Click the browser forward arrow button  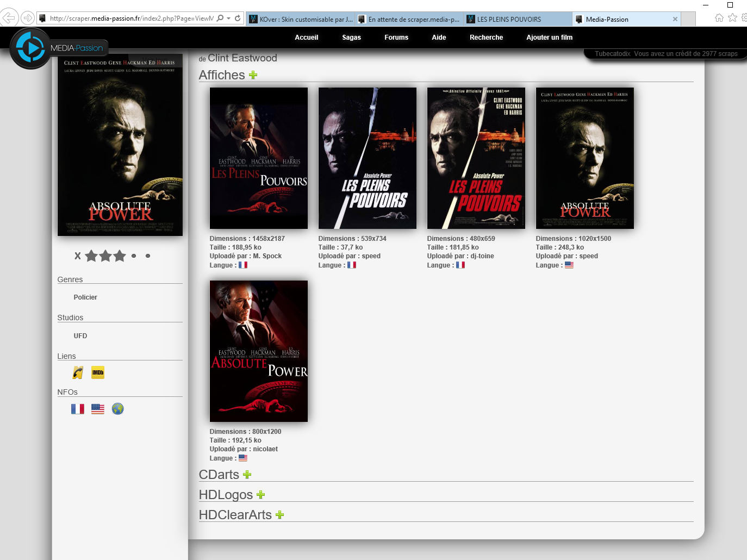click(28, 18)
